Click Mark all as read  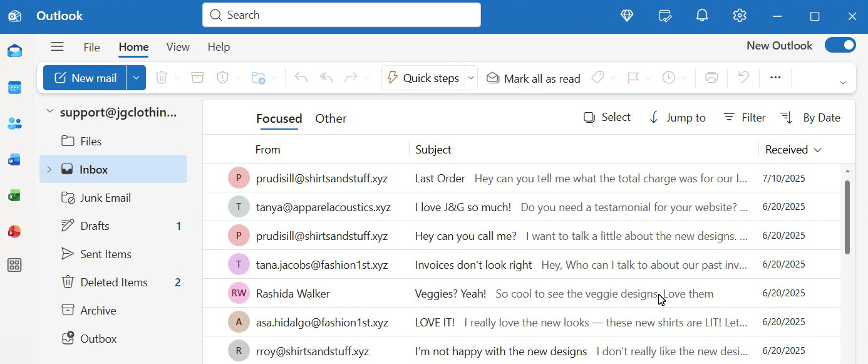[533, 78]
